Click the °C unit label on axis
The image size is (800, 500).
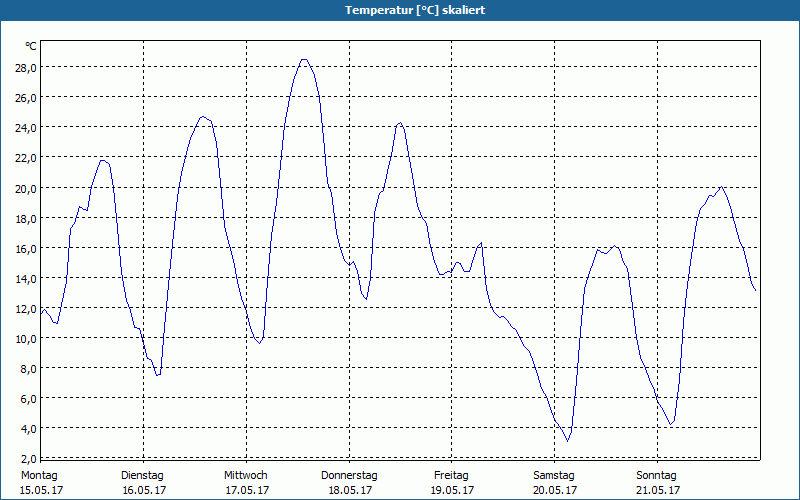pos(31,46)
